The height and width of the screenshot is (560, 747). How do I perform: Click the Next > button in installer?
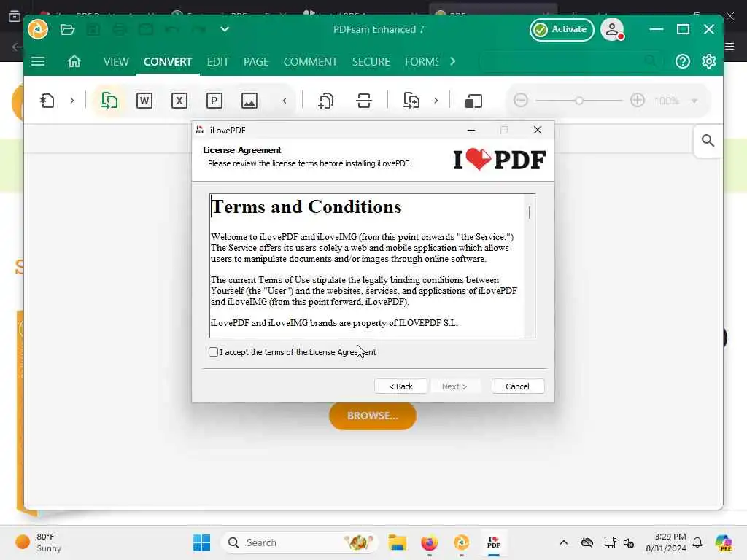pyautogui.click(x=454, y=386)
